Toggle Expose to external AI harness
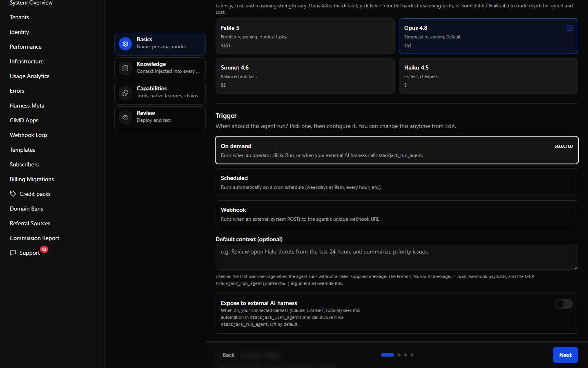This screenshot has height=368, width=588. click(x=564, y=304)
